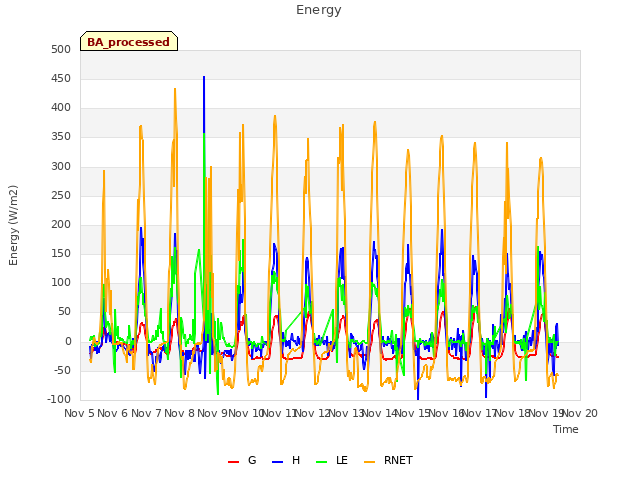Click the Energy chart title
The height and width of the screenshot is (480, 640).
pos(318,10)
